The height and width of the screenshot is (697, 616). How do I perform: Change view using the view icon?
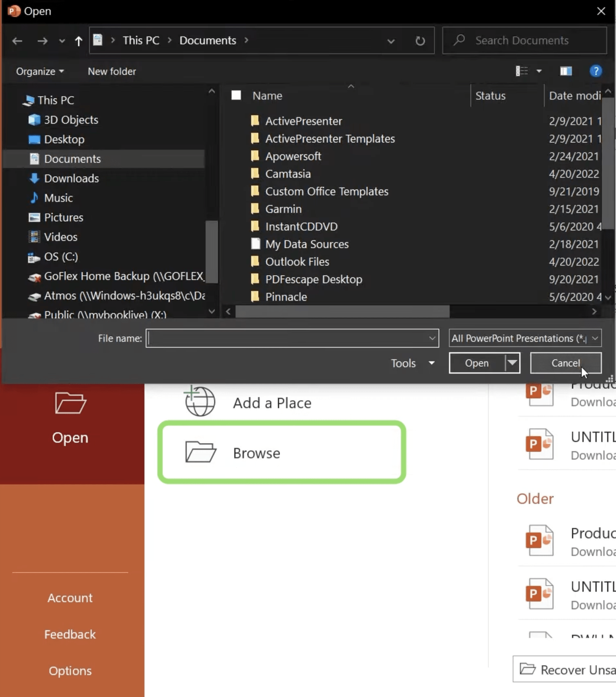[521, 71]
